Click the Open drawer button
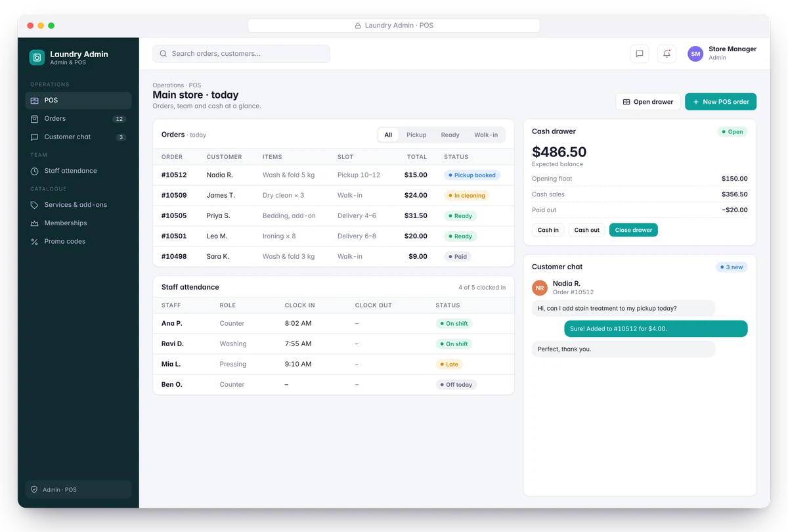This screenshot has width=788, height=532. pos(648,102)
